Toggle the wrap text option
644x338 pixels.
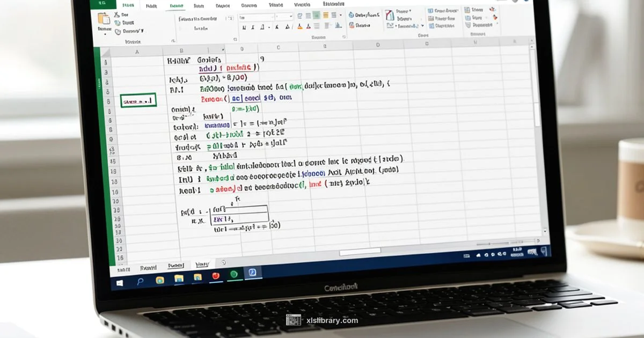334,14
